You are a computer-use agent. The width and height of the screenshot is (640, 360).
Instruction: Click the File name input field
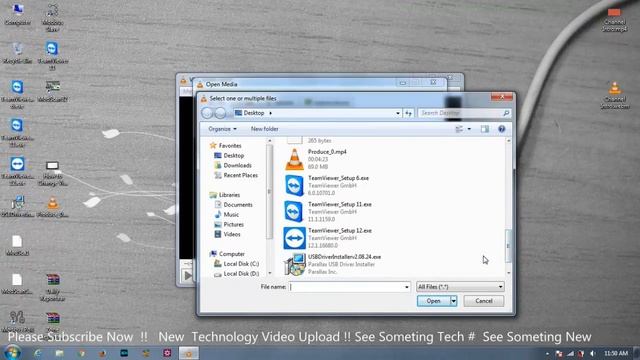tap(346, 287)
